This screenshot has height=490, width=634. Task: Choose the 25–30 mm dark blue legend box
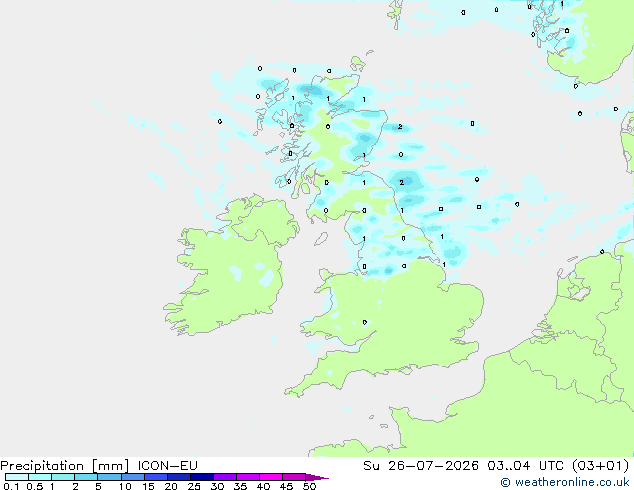coord(201,477)
